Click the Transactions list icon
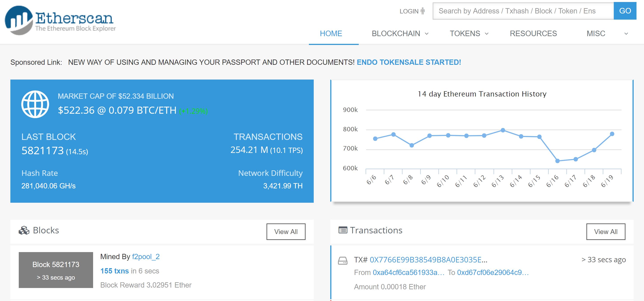Image resolution: width=644 pixels, height=301 pixels. coord(343,230)
